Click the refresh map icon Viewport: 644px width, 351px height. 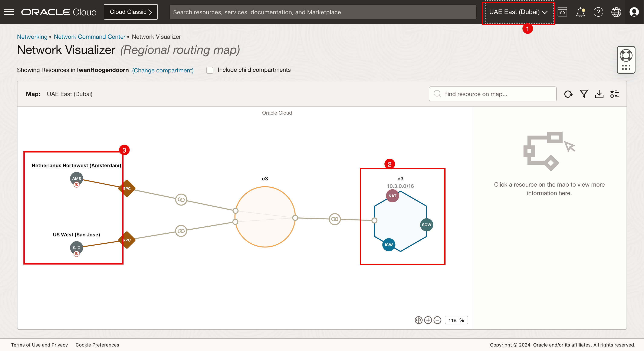click(568, 94)
